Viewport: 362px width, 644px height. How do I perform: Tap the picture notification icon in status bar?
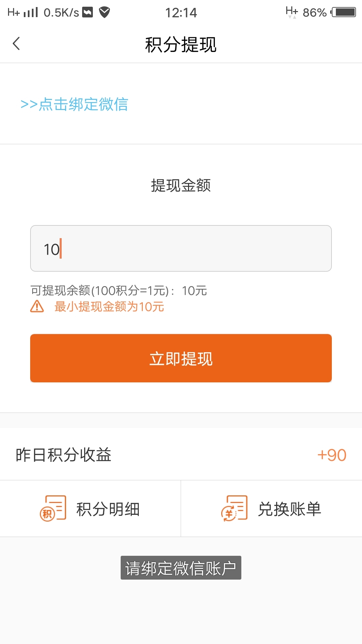click(x=87, y=12)
